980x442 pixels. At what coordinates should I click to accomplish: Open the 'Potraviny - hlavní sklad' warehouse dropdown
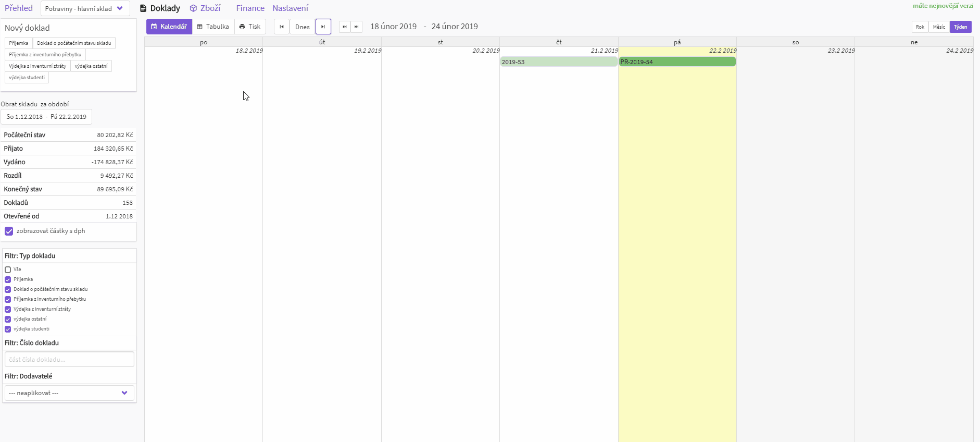85,8
